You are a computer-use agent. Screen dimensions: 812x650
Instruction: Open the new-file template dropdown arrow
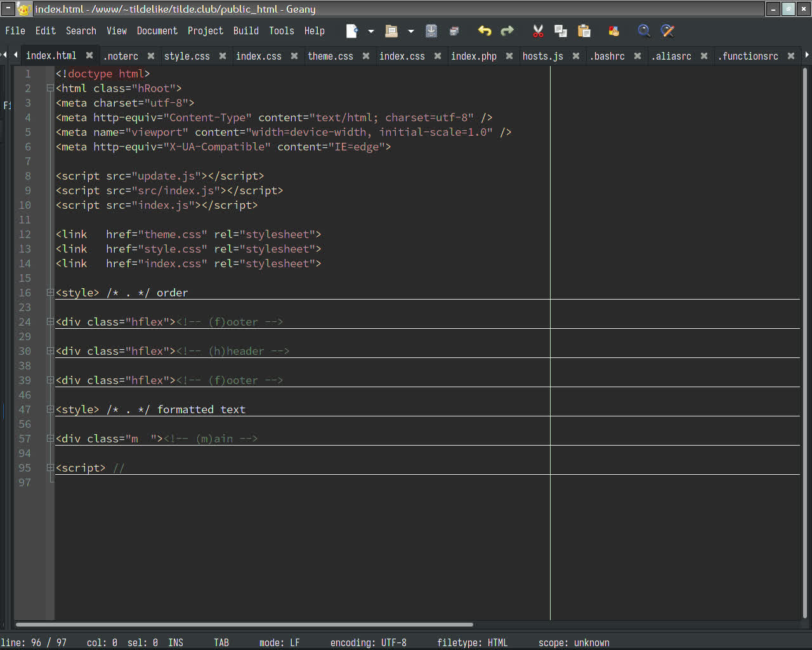[x=371, y=31]
